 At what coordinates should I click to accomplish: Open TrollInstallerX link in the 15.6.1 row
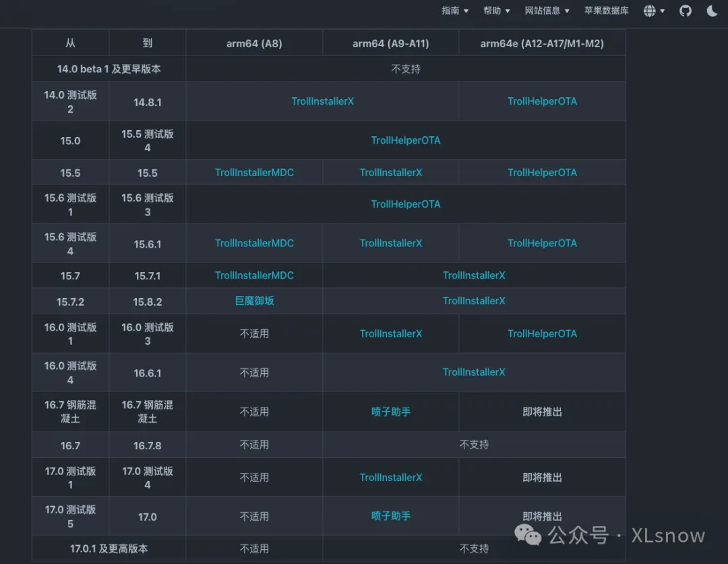(391, 243)
